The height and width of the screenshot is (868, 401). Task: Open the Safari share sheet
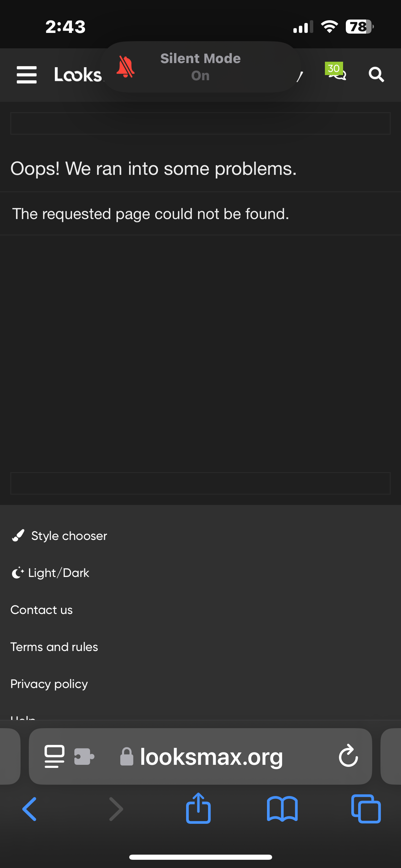coord(198,808)
